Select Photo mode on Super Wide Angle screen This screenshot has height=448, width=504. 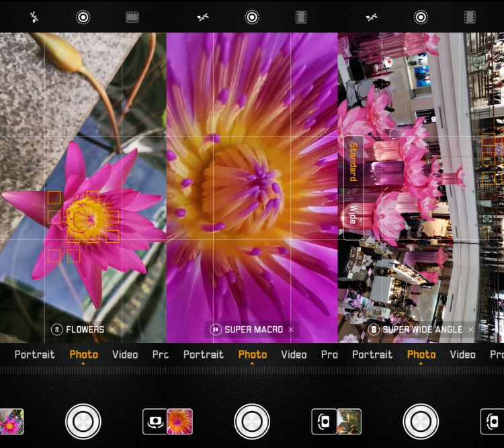[x=421, y=354]
